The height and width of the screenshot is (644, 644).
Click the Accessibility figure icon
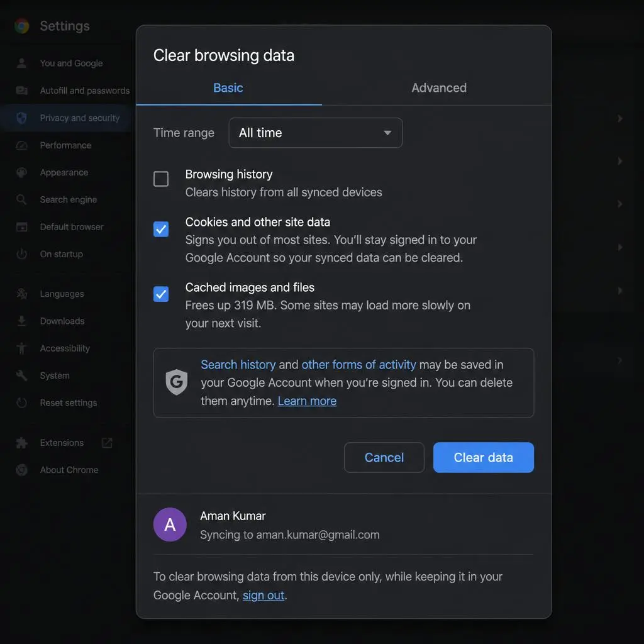coord(22,348)
